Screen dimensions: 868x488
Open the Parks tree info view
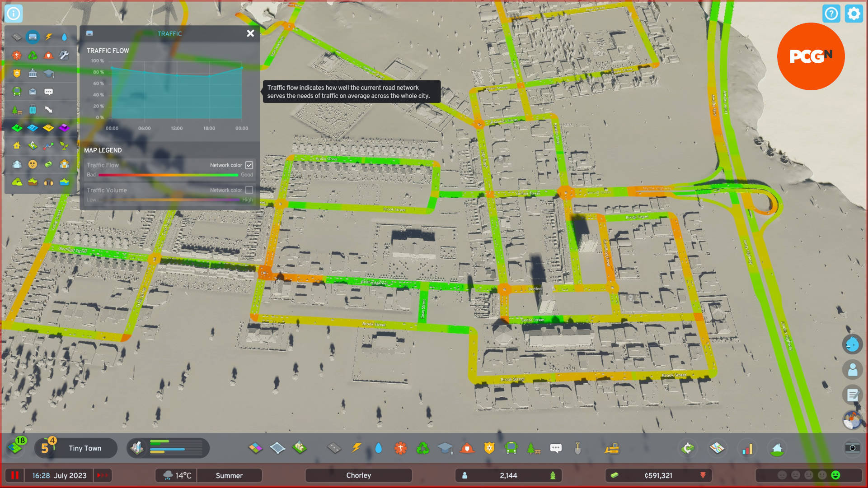tap(17, 110)
